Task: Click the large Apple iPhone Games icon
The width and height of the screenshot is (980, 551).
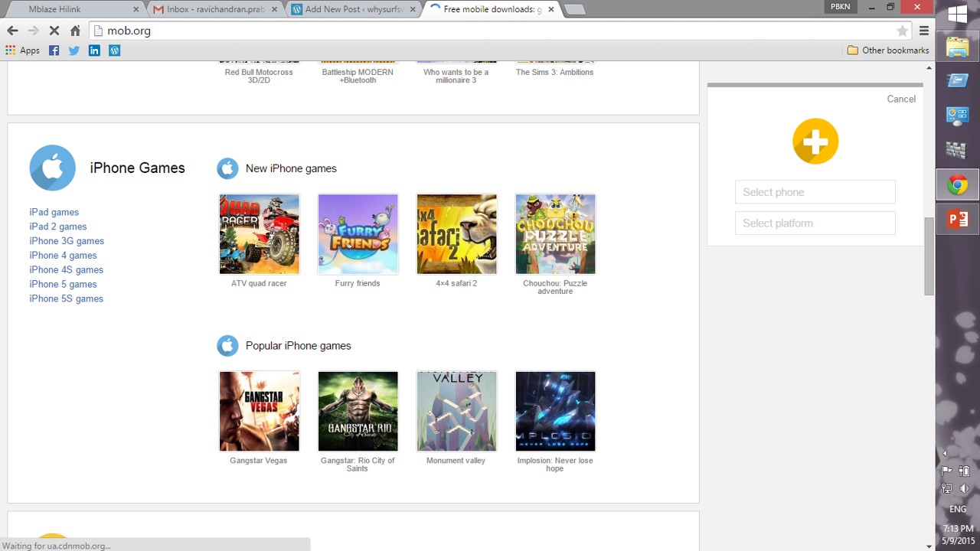Action: click(53, 168)
